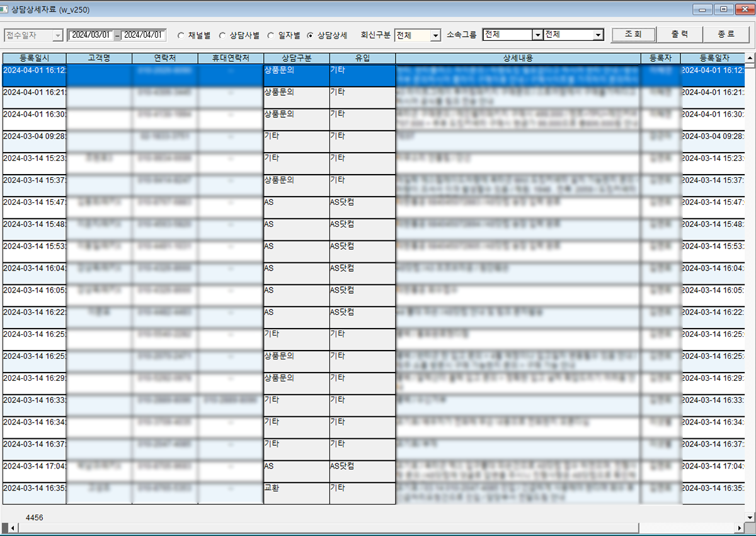This screenshot has height=536, width=756.
Task: Click the vertical scrollbar up arrow
Action: coord(750,57)
